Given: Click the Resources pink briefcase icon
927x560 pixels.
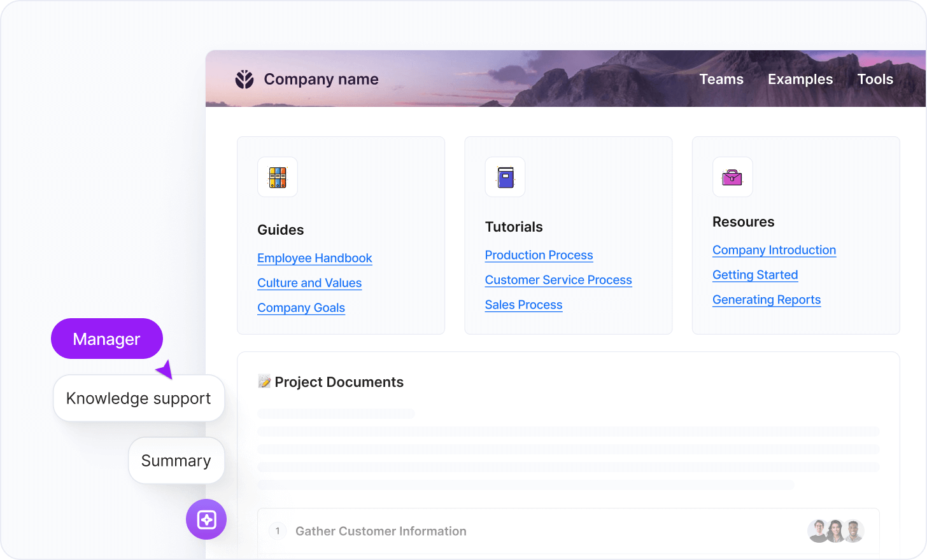Looking at the screenshot, I should coord(733,177).
